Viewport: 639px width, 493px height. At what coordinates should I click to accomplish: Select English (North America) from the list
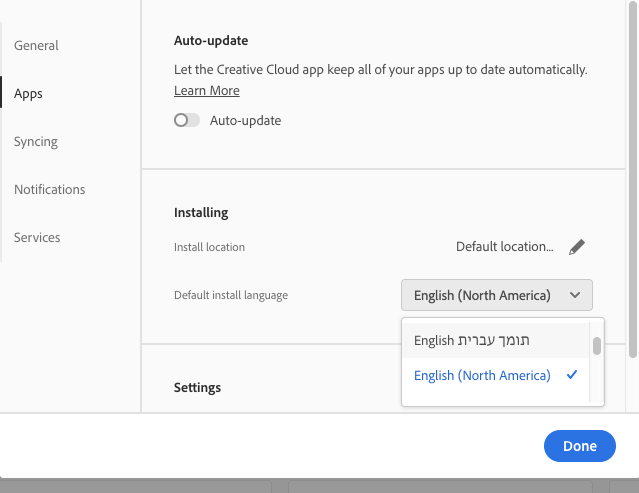(x=482, y=376)
